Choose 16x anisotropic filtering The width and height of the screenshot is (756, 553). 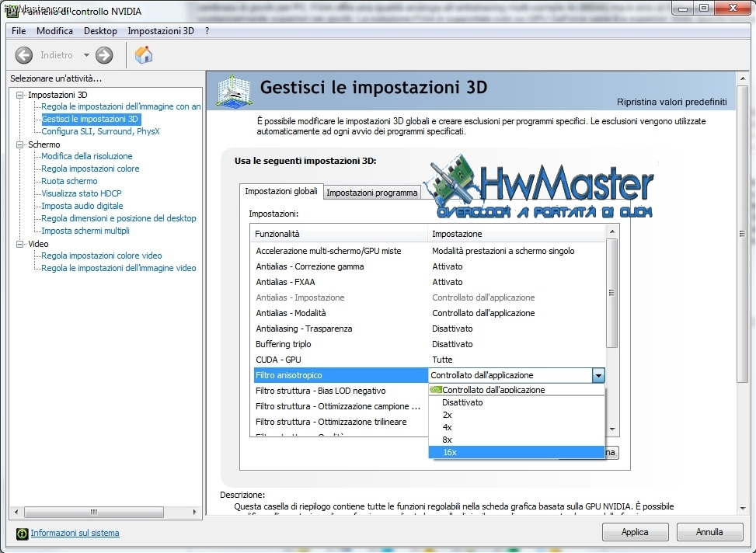pos(517,452)
